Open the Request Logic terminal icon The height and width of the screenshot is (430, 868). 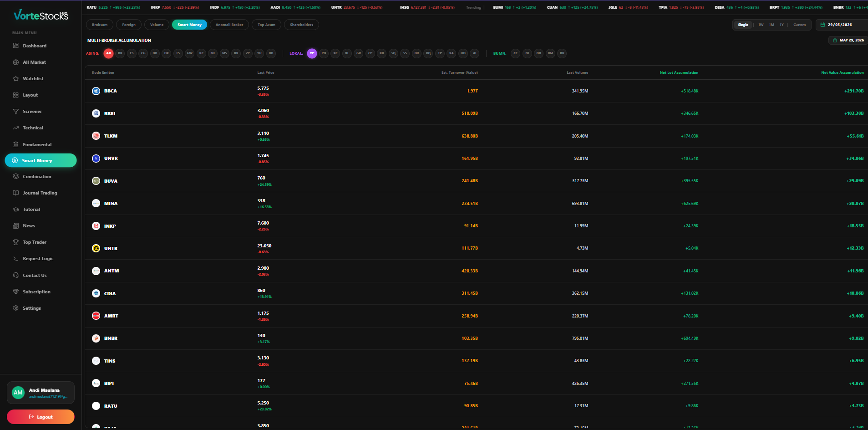tap(16, 258)
